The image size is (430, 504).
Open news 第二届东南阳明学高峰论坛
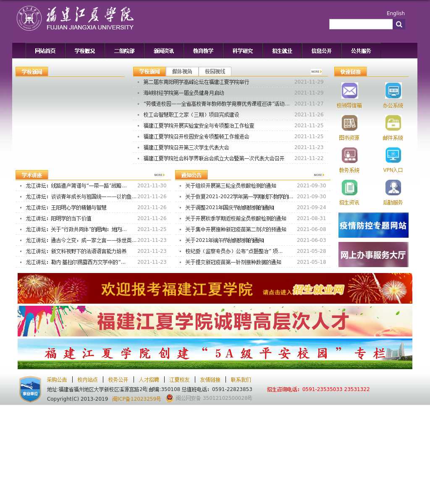pos(196,82)
